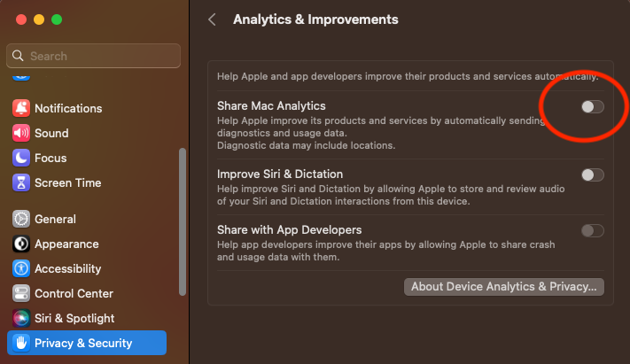Click the Siri & Spotlight icon
Image resolution: width=630 pixels, height=364 pixels.
(21, 319)
